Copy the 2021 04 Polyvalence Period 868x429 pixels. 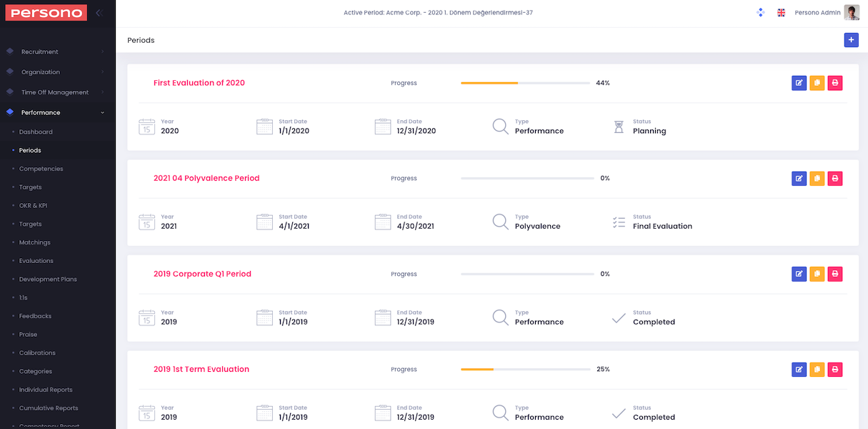point(817,178)
